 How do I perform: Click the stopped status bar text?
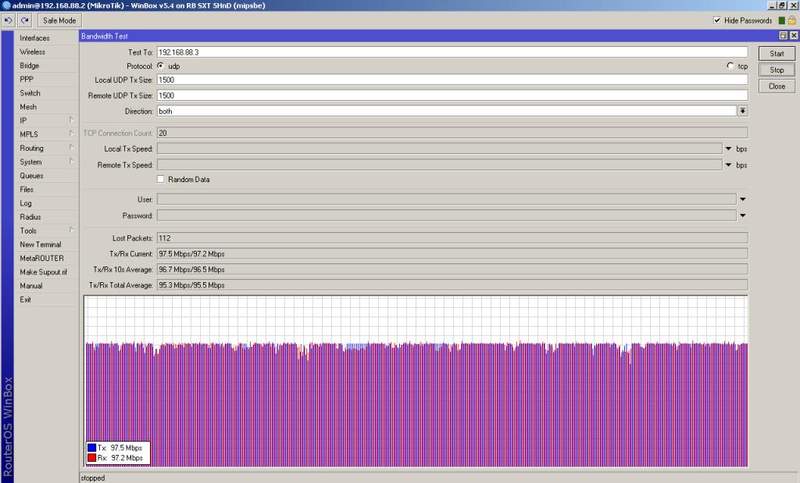(93, 478)
